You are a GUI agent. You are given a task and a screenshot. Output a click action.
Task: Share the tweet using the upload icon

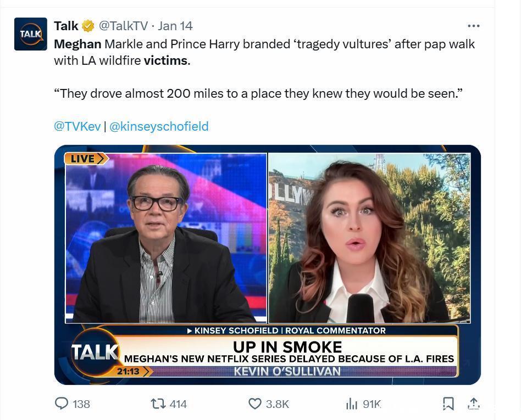[473, 404]
